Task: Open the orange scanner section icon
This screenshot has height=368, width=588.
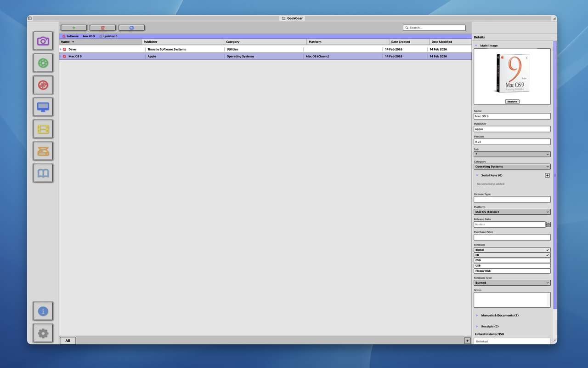Action: [x=43, y=151]
